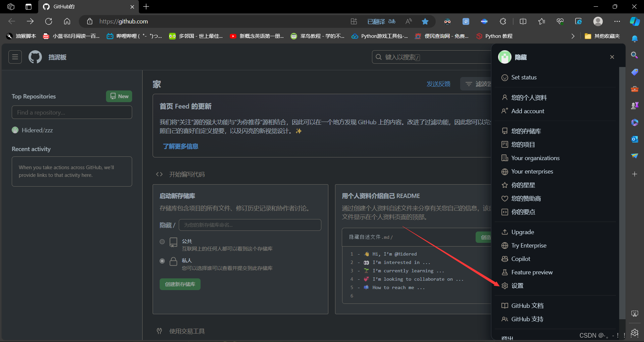Select Try Enterprise menu item
644x342 pixels.
555,245
